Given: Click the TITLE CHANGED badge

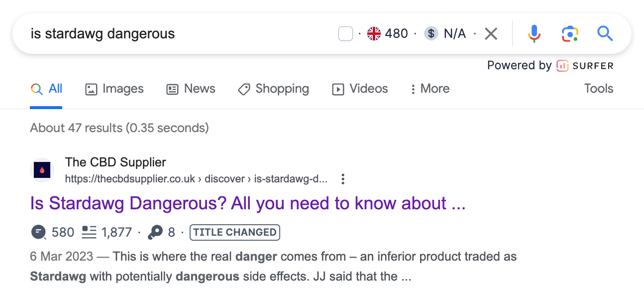Looking at the screenshot, I should click(x=235, y=232).
